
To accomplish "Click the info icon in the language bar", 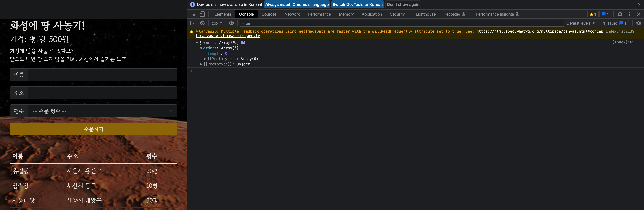I will 192,4.
